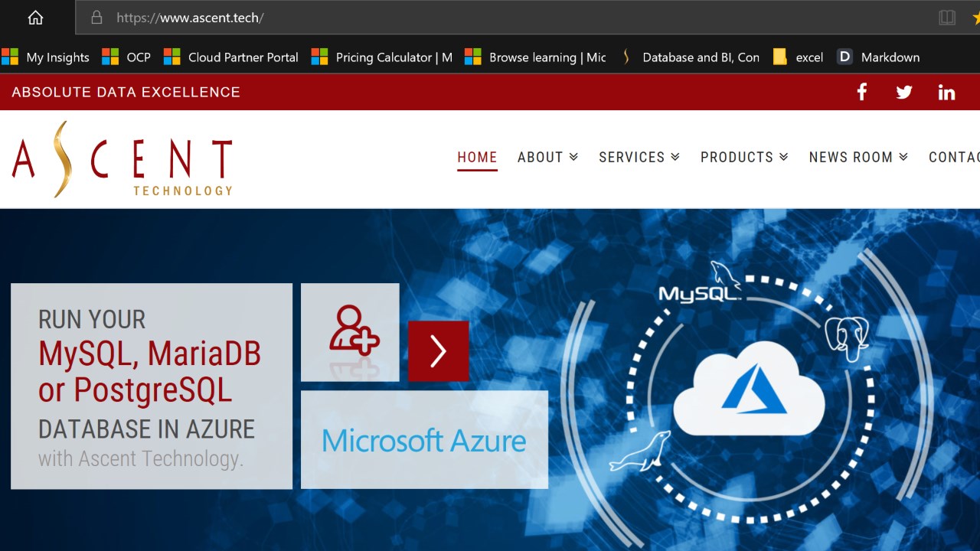Viewport: 980px width, 551px height.
Task: Click the Microsoft logo beside My Insights
Action: coord(10,57)
